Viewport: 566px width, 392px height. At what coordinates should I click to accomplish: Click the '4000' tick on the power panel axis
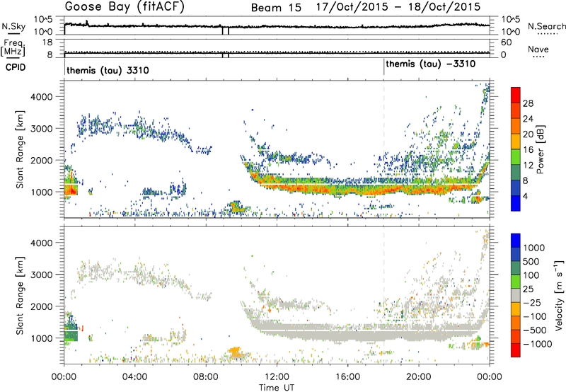pyautogui.click(x=41, y=97)
